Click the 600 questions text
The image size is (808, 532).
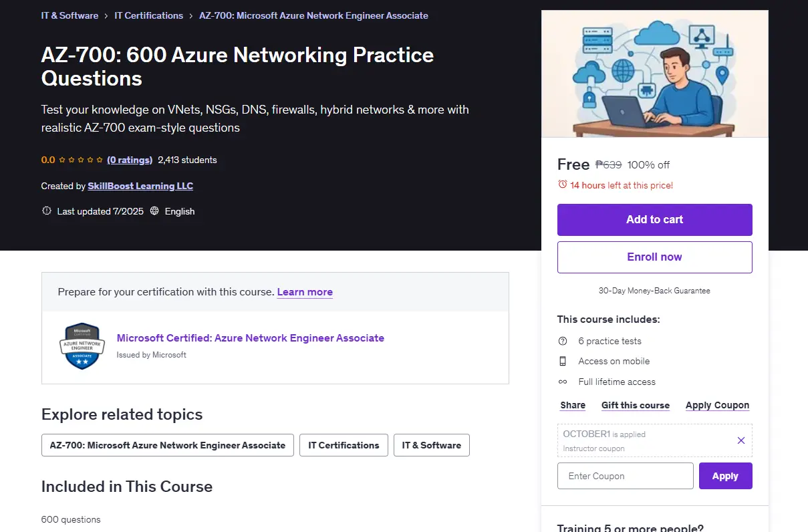71,519
